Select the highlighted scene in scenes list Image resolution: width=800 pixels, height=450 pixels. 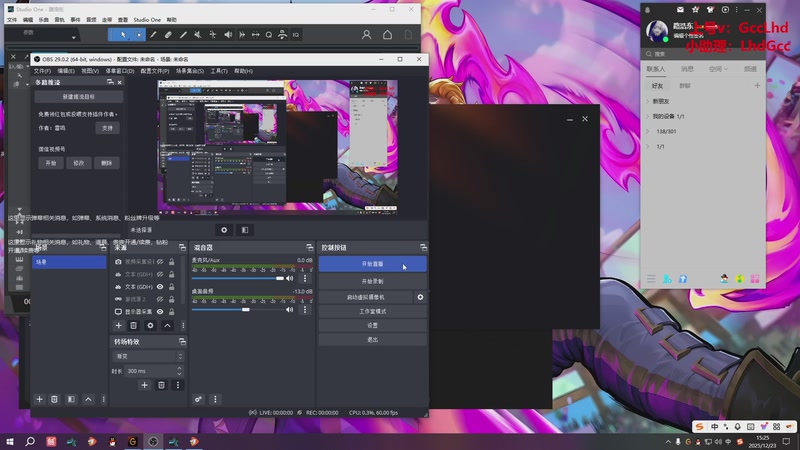point(69,262)
